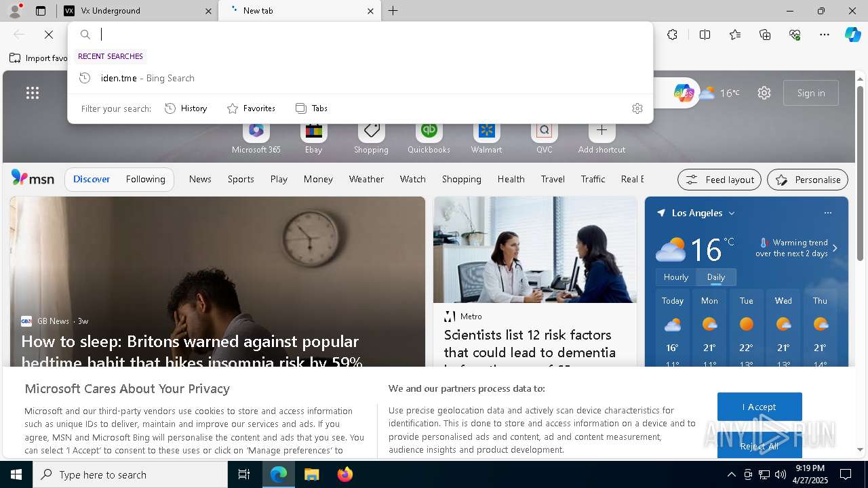868x488 pixels.
Task: Select the Following feed tab
Action: pyautogui.click(x=145, y=179)
